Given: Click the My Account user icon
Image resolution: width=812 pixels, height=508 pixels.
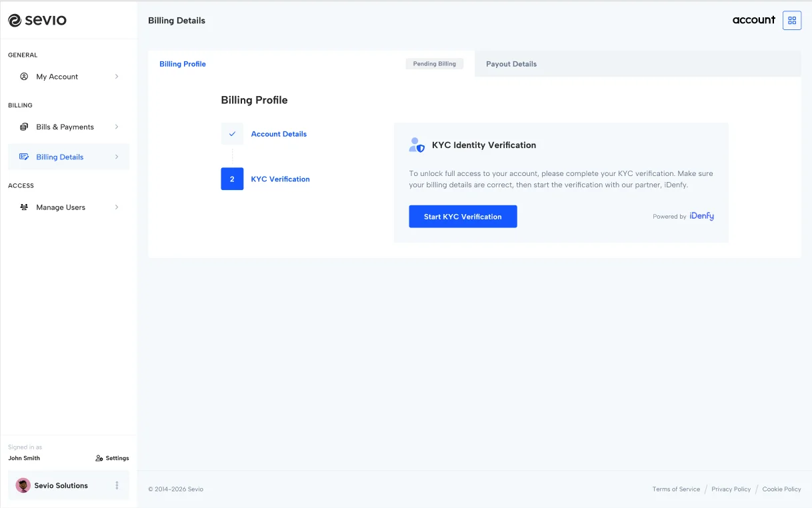Looking at the screenshot, I should (x=24, y=77).
